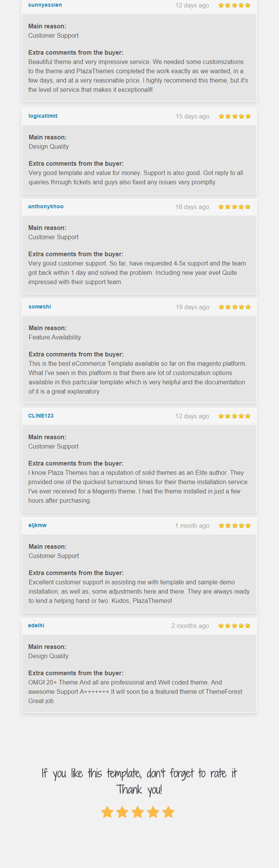Viewport: 279px width, 868px height.
Task: Open the edelhi username link
Action: 36,625
